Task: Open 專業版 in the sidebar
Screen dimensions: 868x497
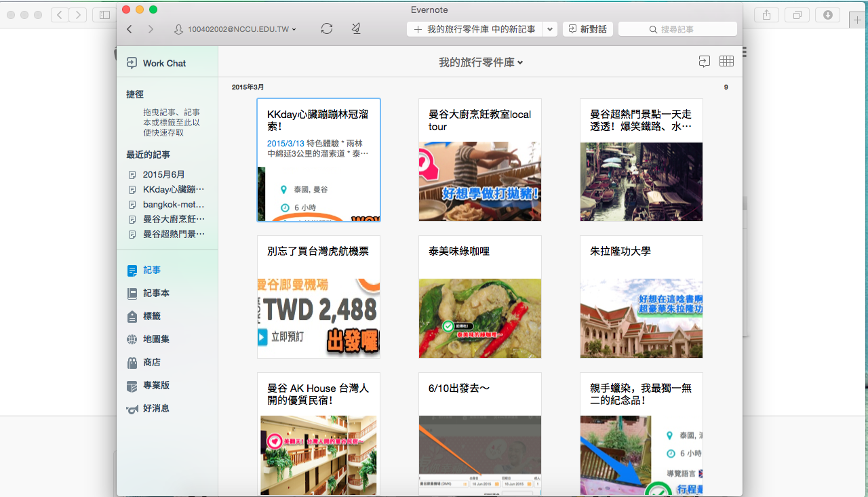Action: [149, 385]
